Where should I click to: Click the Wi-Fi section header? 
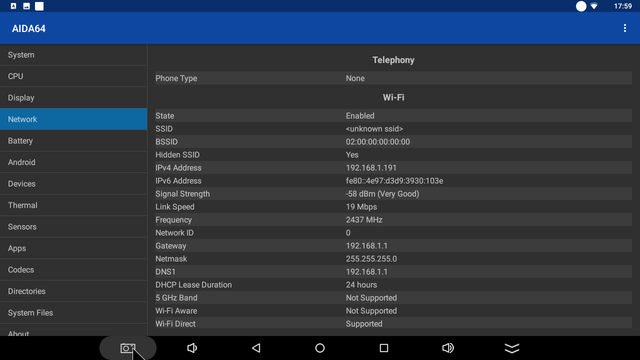pos(393,98)
